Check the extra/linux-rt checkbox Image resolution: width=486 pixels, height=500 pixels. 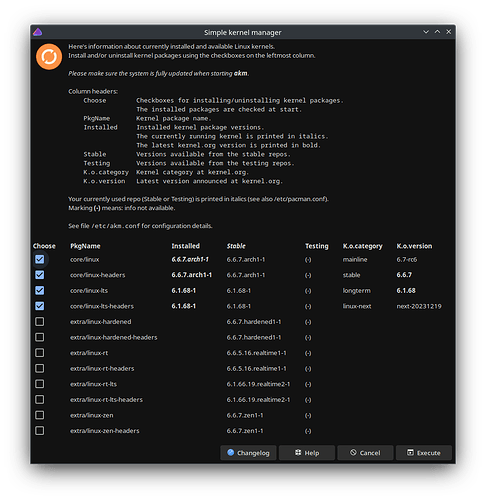[40, 353]
